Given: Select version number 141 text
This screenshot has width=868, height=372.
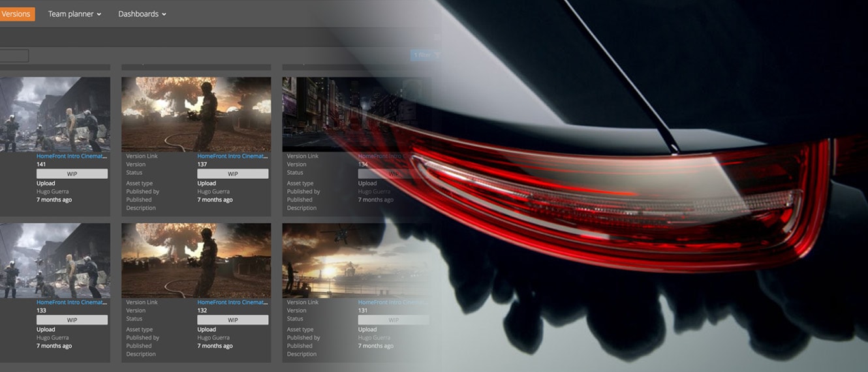Looking at the screenshot, I should pyautogui.click(x=41, y=164).
